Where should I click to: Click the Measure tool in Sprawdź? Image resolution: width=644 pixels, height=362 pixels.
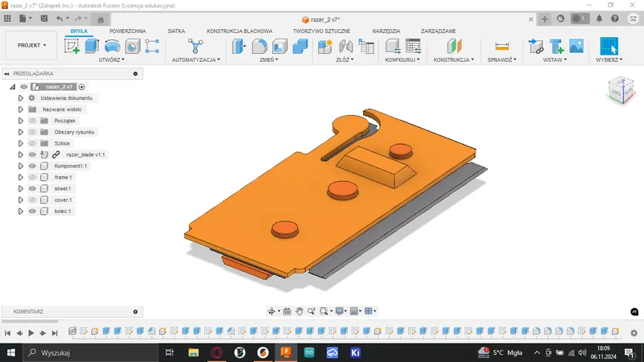pos(502,47)
